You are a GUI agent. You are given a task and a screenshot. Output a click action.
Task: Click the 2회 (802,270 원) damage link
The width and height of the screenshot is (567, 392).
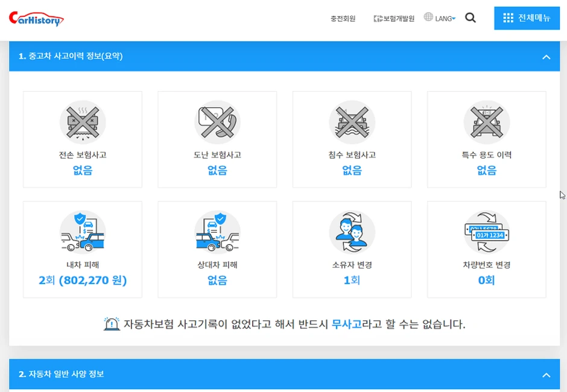(82, 280)
